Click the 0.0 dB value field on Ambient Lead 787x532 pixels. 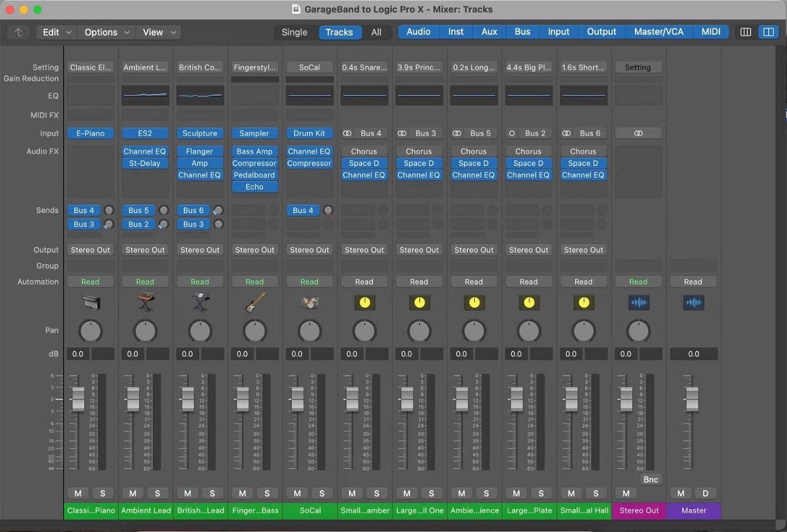[x=134, y=354]
